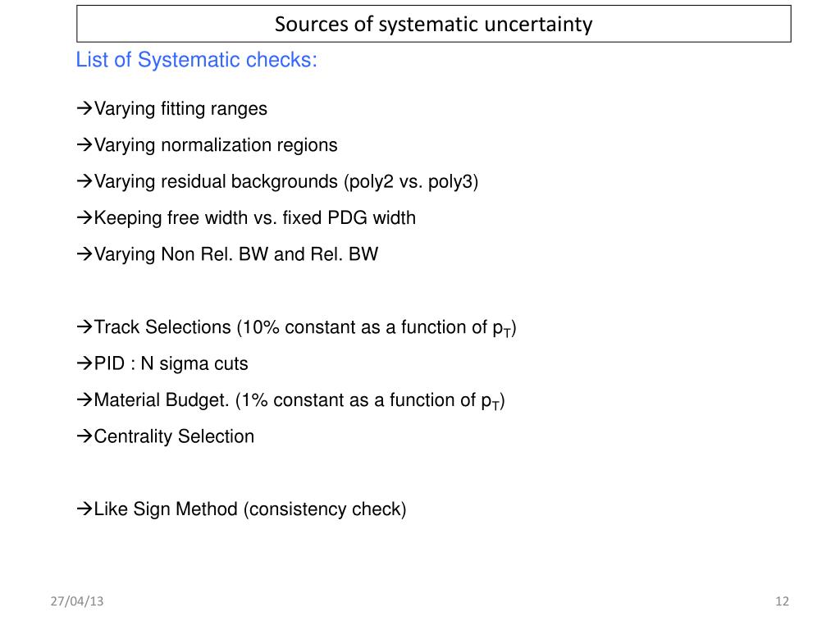The height and width of the screenshot is (630, 840).
Task: Click the arrow bullet before 'Varying normalization regions'
Action: [x=84, y=145]
